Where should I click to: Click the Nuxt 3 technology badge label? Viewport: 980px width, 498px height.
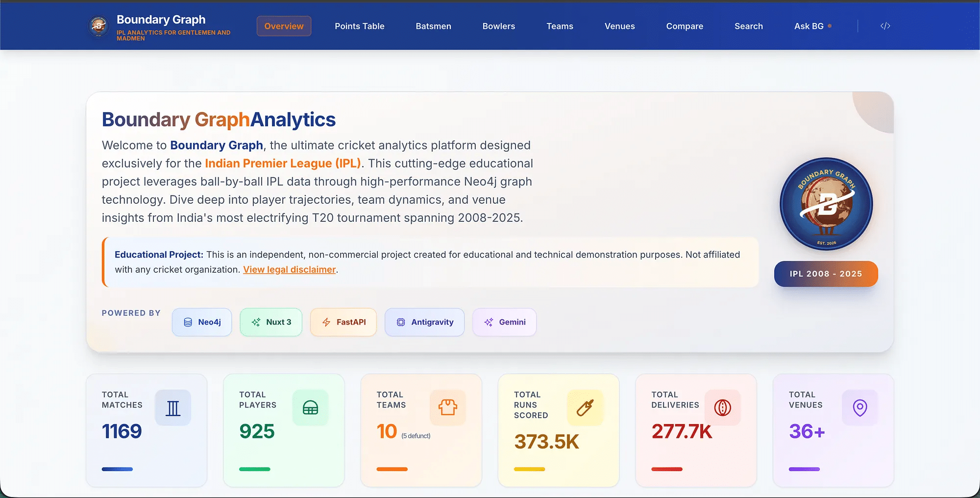click(279, 322)
